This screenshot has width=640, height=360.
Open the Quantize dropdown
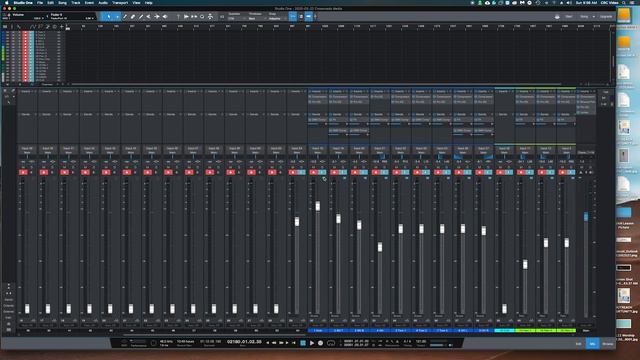pyautogui.click(x=236, y=18)
